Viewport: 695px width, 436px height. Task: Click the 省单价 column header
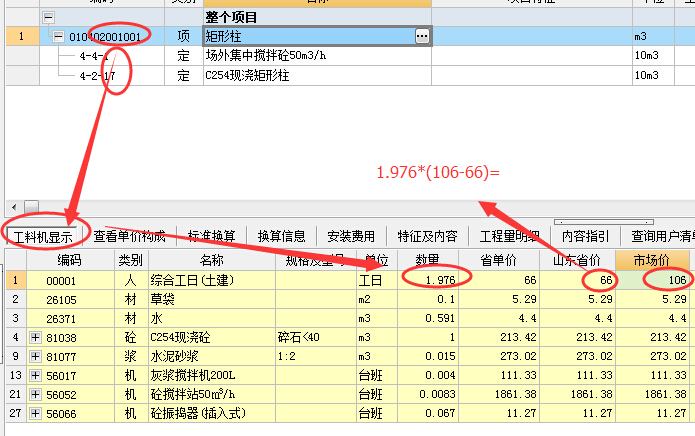(499, 260)
